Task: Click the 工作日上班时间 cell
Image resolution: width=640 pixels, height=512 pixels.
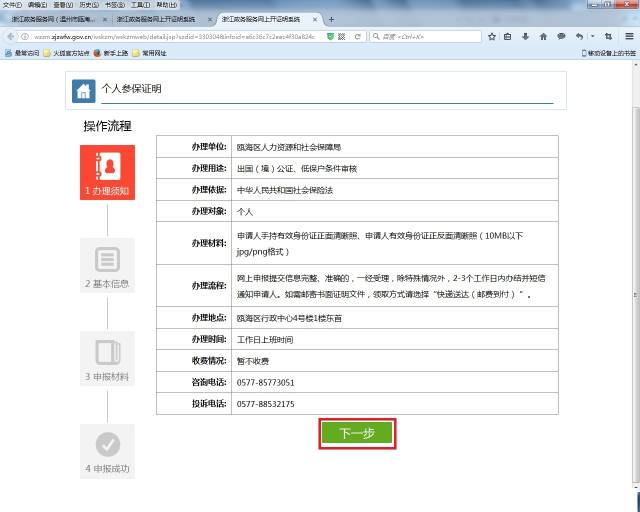Action: click(x=395, y=339)
